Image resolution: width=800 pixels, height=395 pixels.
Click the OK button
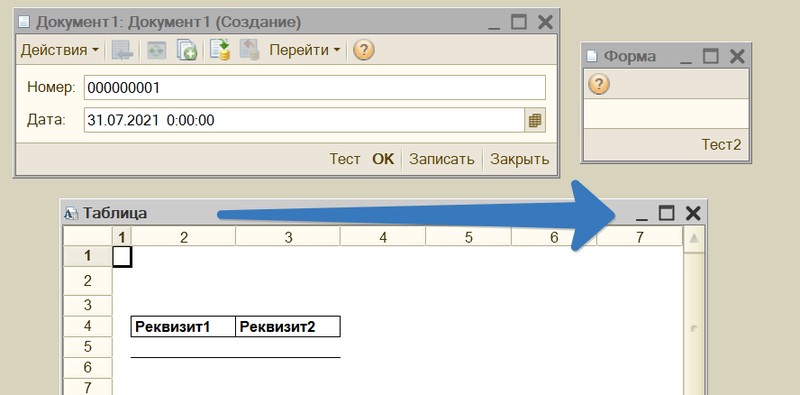[x=383, y=159]
